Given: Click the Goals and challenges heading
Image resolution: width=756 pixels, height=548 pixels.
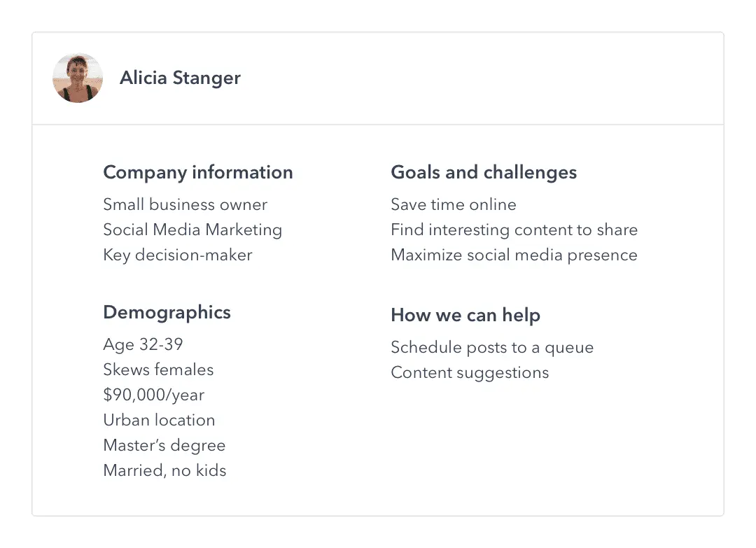Looking at the screenshot, I should 484,172.
